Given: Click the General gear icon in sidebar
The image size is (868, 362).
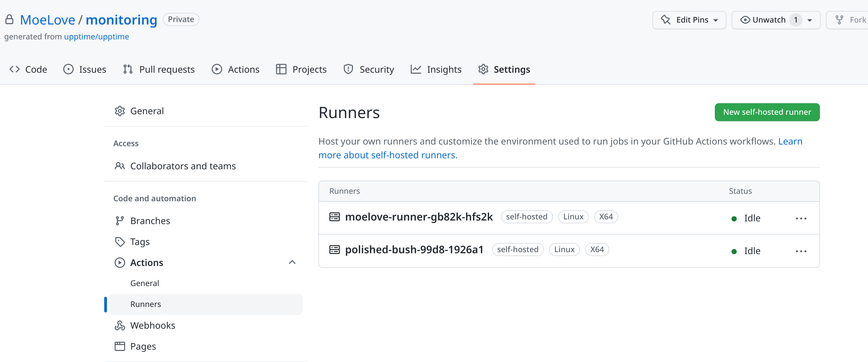Looking at the screenshot, I should click(x=120, y=111).
